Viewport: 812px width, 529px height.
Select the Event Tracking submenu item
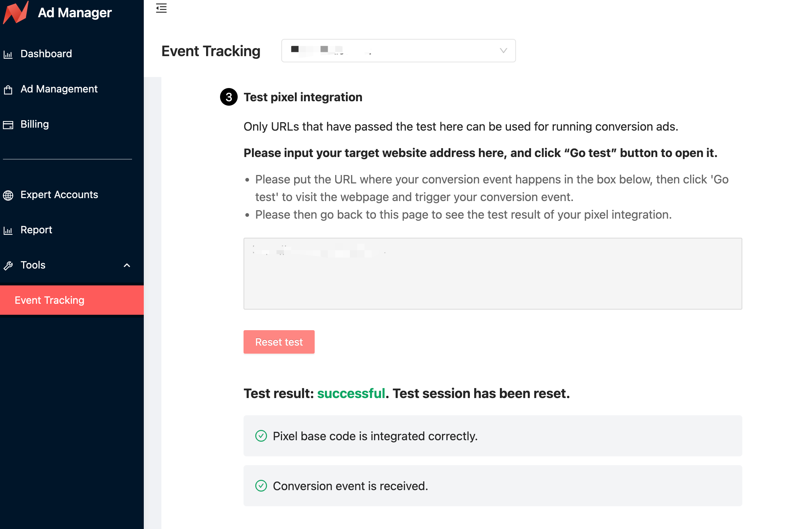coord(50,300)
